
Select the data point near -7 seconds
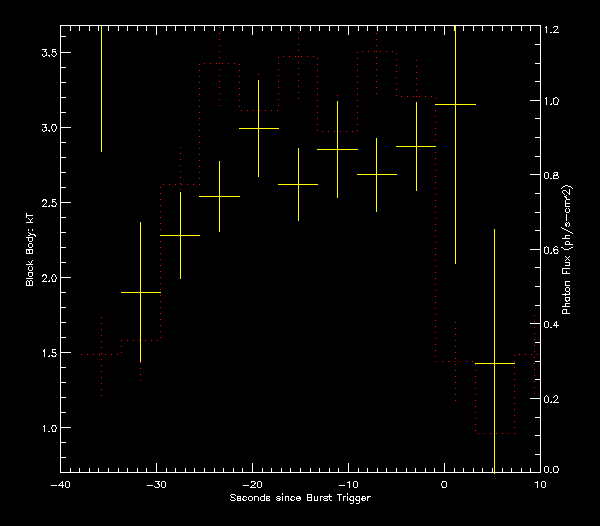click(x=376, y=175)
